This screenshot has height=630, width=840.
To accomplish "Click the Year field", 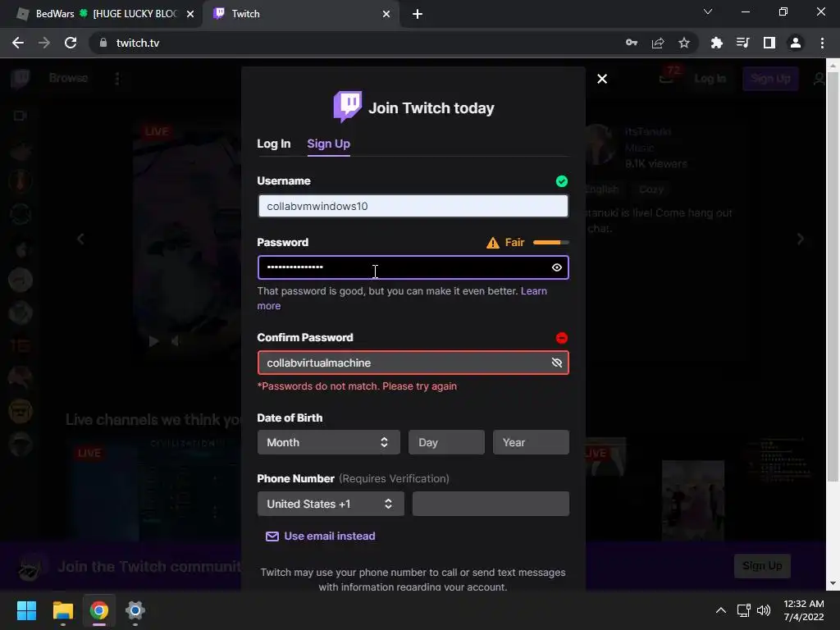I will point(531,442).
